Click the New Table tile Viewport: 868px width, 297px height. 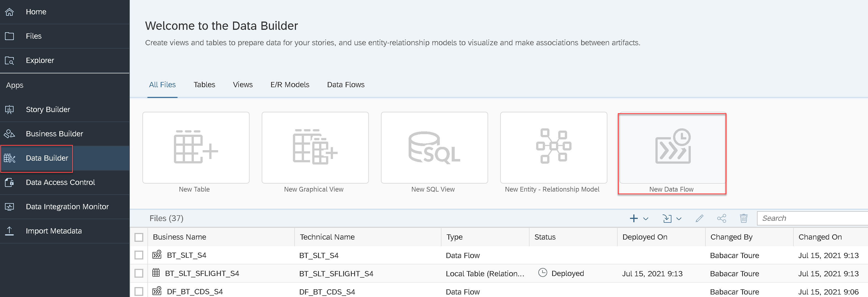196,147
